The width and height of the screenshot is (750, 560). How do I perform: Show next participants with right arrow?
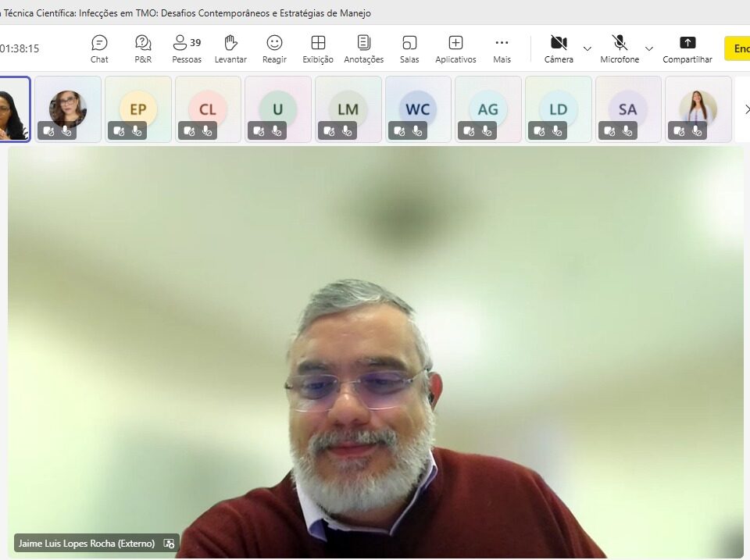[747, 109]
